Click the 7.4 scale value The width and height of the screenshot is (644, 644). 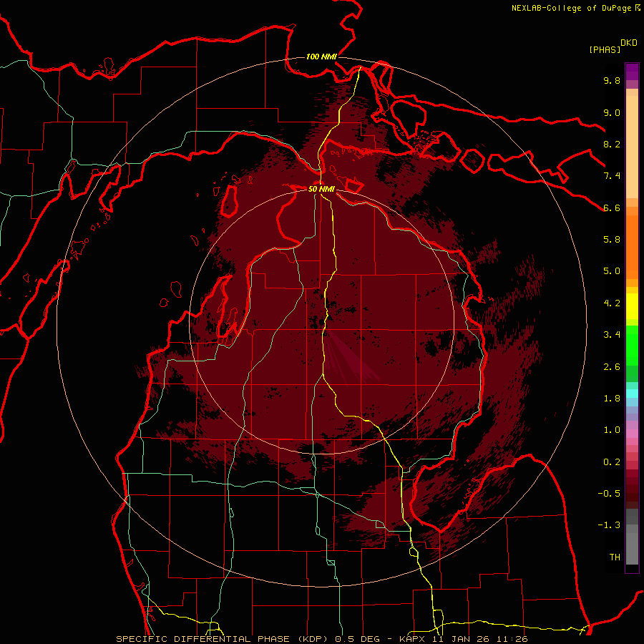coord(612,176)
